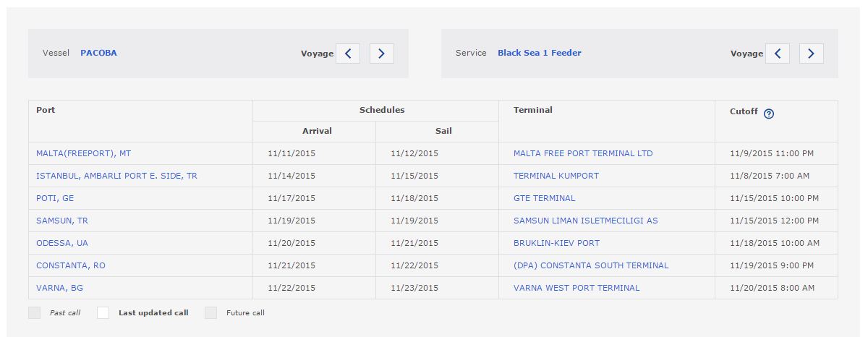Open CONSTANTA, RO port link
Image resolution: width=868 pixels, height=337 pixels.
click(71, 265)
